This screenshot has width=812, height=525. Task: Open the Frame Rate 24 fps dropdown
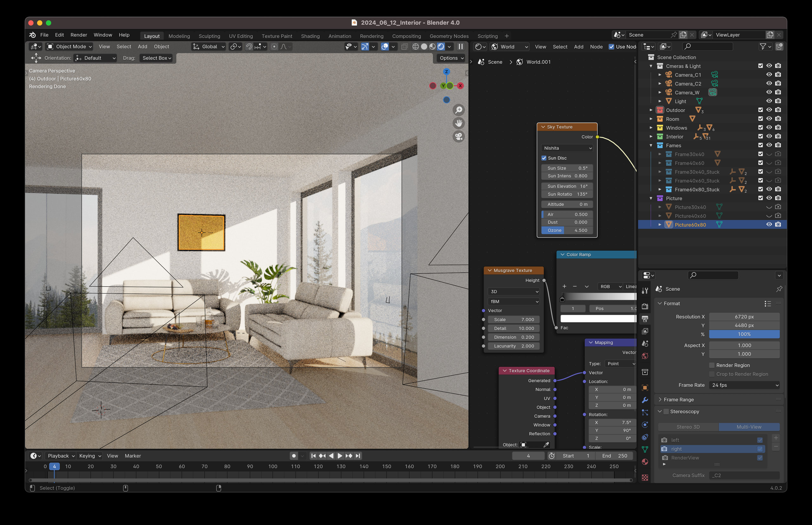click(x=744, y=385)
